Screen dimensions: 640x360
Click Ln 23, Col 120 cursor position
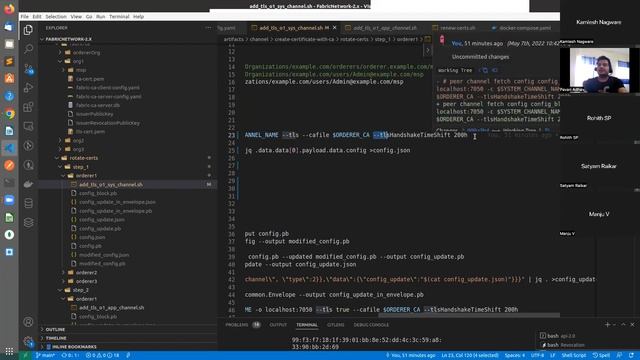point(470,356)
